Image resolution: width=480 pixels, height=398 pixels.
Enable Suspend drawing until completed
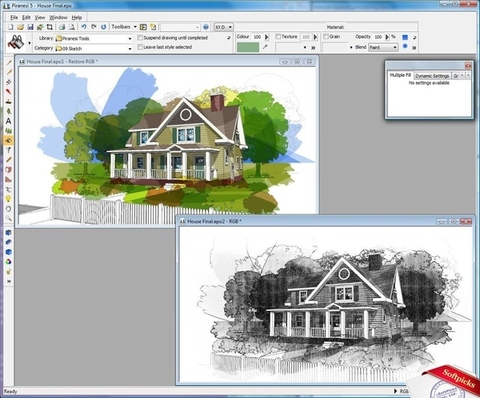140,38
